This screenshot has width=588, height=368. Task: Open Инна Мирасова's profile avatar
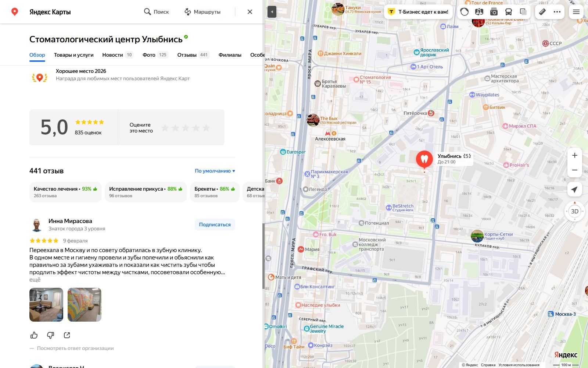tap(37, 224)
